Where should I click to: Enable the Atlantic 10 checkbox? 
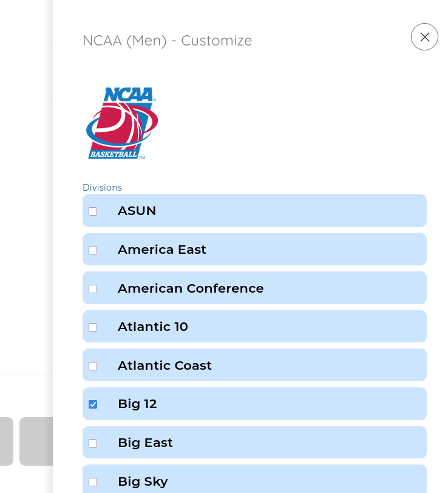pyautogui.click(x=93, y=327)
